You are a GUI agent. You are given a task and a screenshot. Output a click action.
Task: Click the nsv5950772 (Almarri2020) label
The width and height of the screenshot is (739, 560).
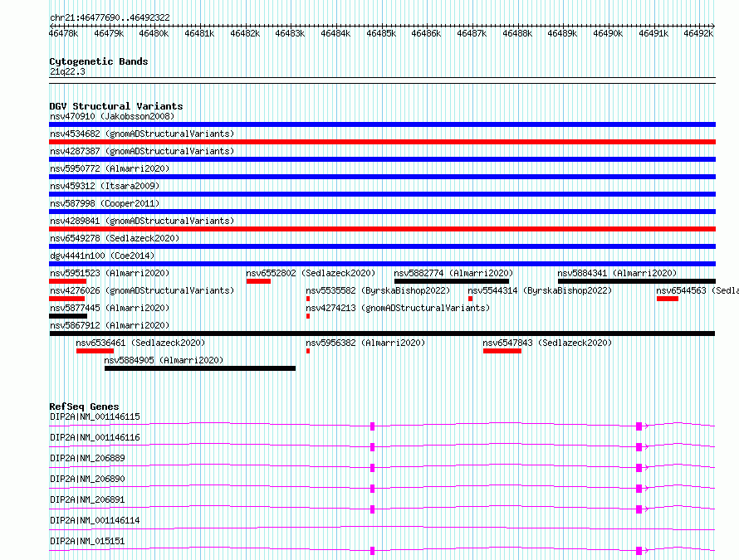tap(110, 168)
